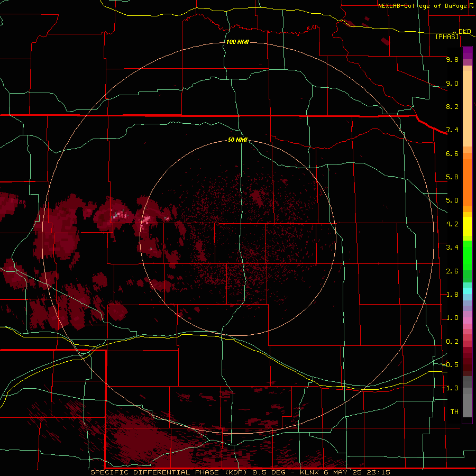476x476 pixels.
Task: Click the 6.6 scale value
Action: click(452, 153)
